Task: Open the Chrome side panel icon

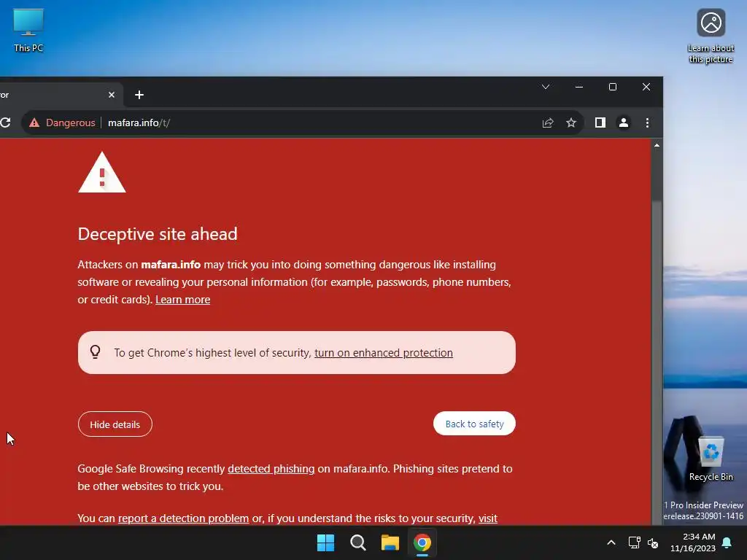Action: (600, 122)
